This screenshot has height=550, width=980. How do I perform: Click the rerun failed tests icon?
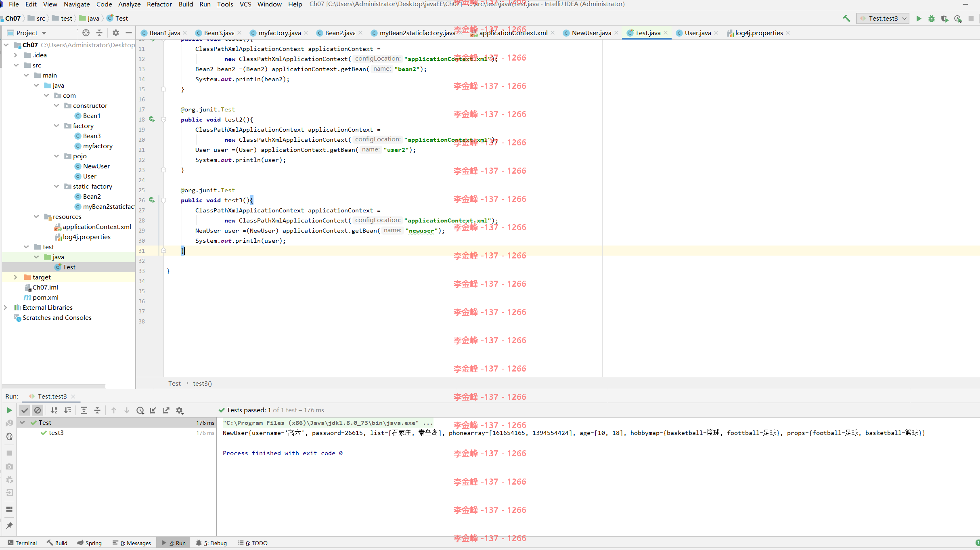[x=9, y=423]
